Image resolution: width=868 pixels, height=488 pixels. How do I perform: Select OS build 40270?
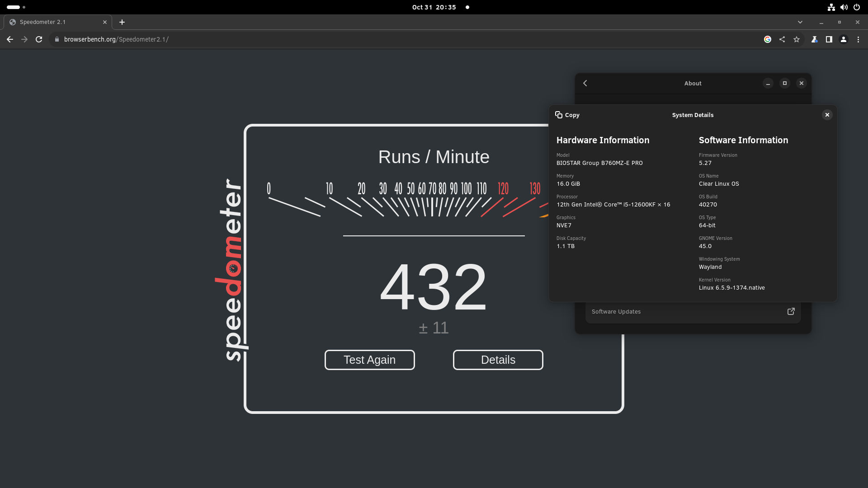pos(708,205)
